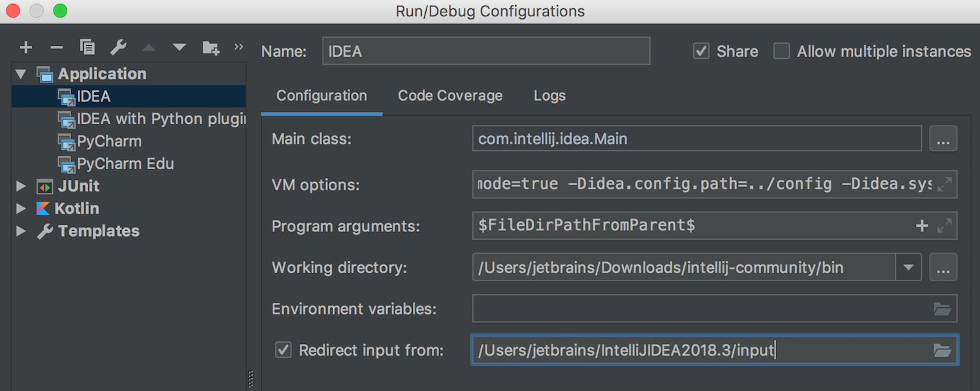Move configuration up with arrow
The height and width of the screenshot is (391, 980).
pyautogui.click(x=149, y=47)
